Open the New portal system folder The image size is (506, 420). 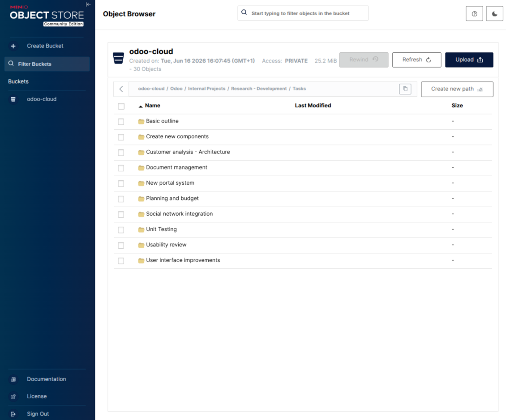click(x=170, y=183)
